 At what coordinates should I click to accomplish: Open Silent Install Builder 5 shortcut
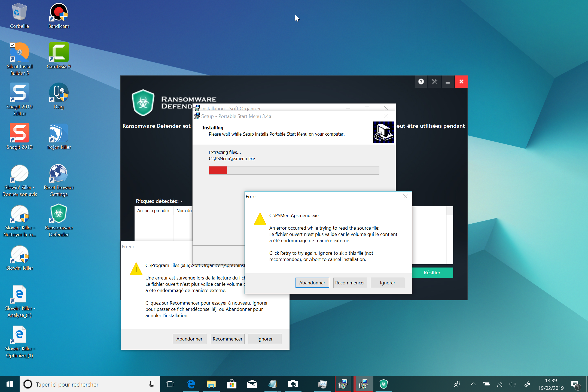coord(19,59)
